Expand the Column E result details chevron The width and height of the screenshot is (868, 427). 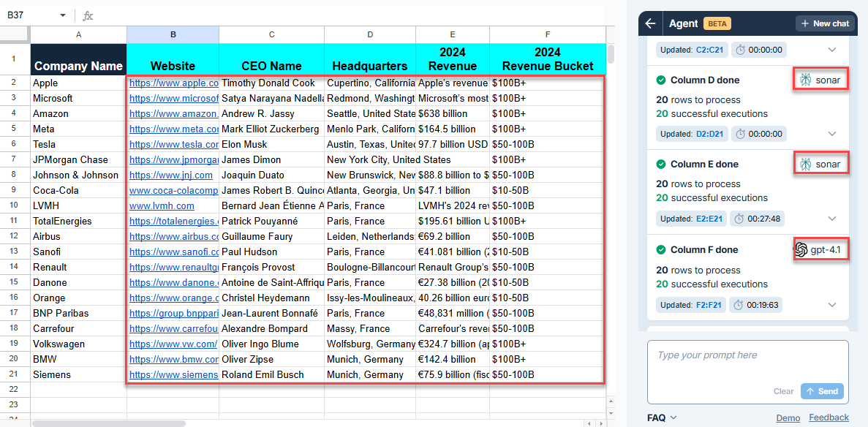pyautogui.click(x=831, y=219)
